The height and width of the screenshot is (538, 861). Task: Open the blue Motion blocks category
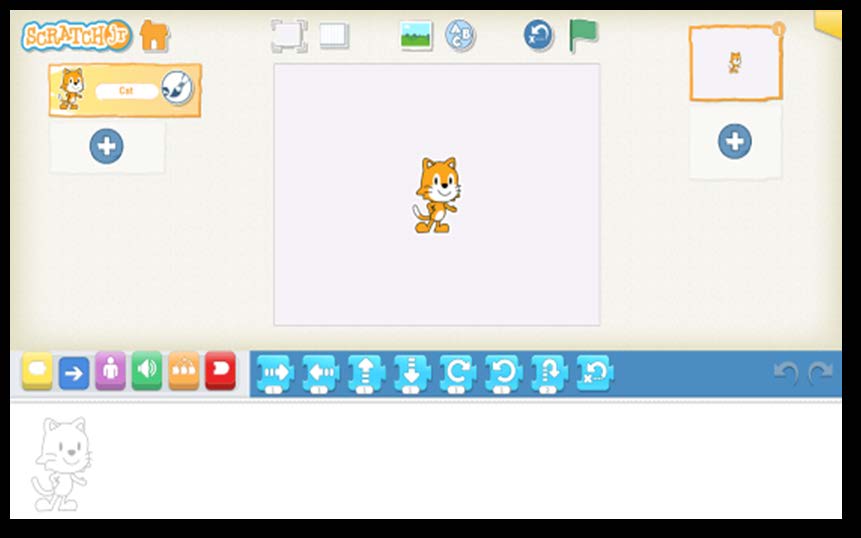click(74, 373)
